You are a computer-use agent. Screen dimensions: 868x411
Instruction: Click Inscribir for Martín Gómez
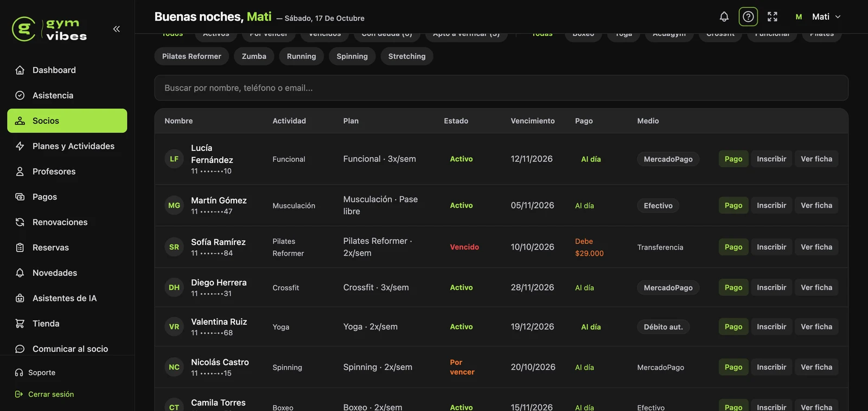tap(771, 205)
